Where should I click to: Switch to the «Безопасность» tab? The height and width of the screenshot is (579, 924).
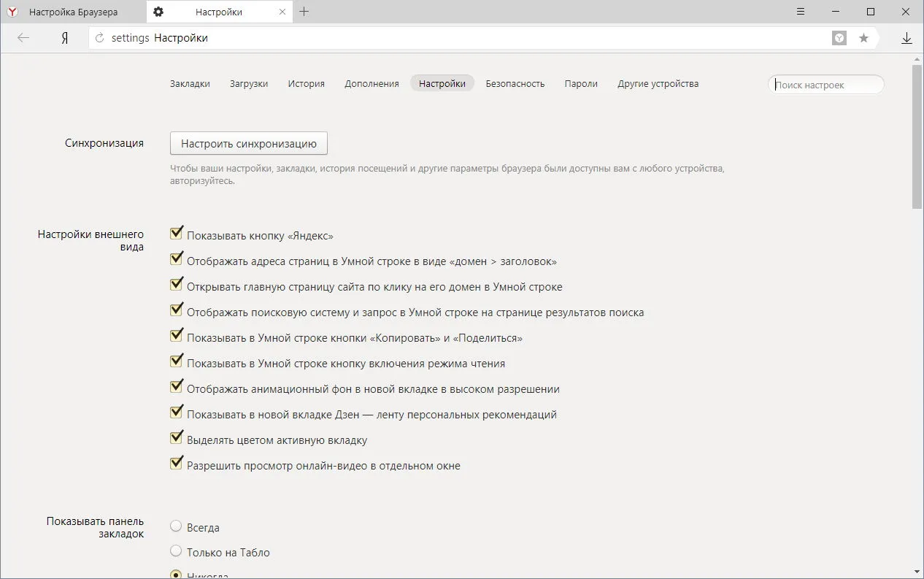515,83
